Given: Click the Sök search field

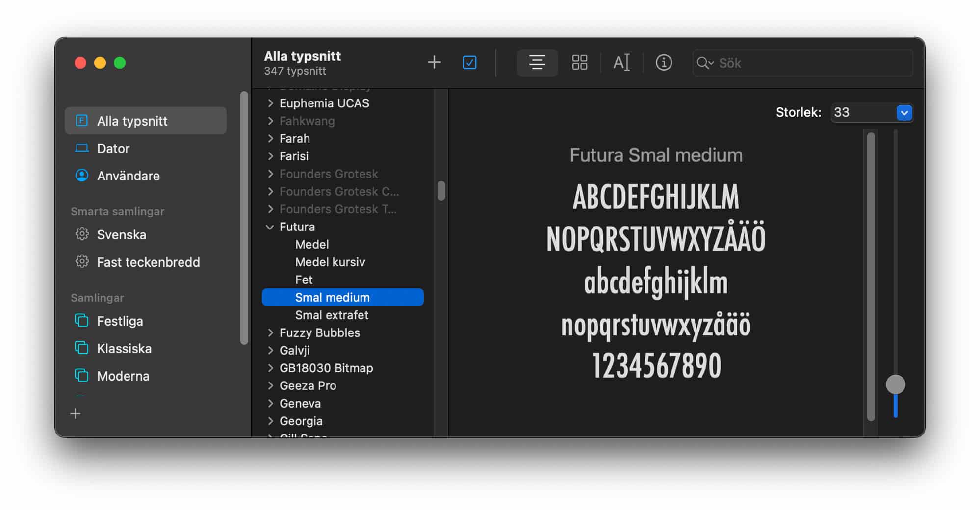Looking at the screenshot, I should coord(803,63).
